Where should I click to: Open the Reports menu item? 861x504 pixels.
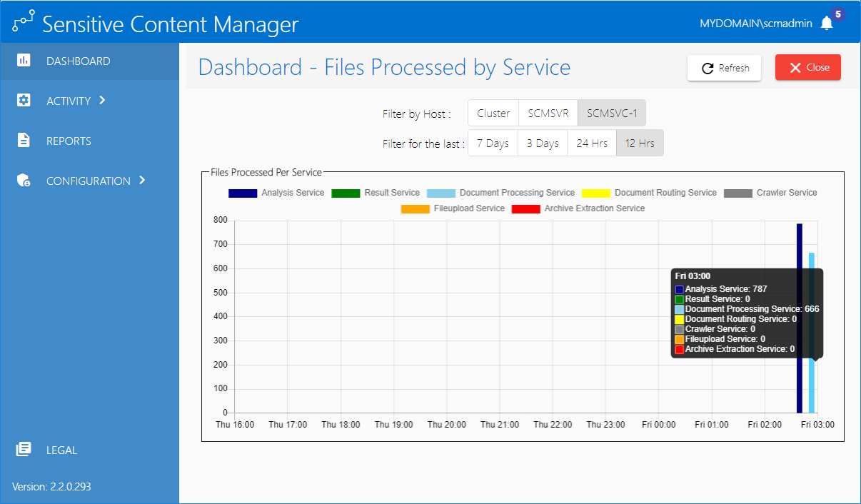(69, 141)
